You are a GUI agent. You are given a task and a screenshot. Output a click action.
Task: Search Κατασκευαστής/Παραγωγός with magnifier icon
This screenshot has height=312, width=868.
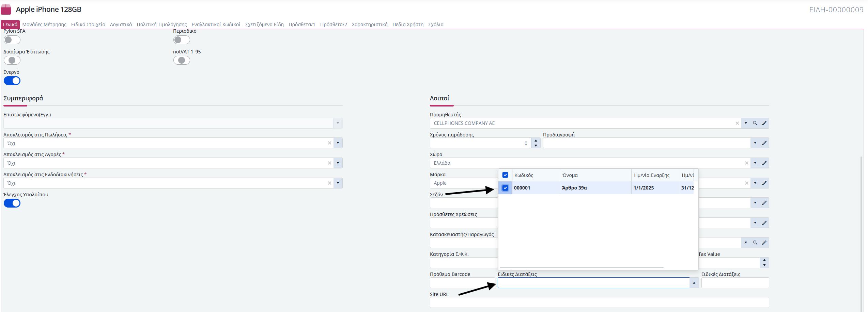[755, 243]
